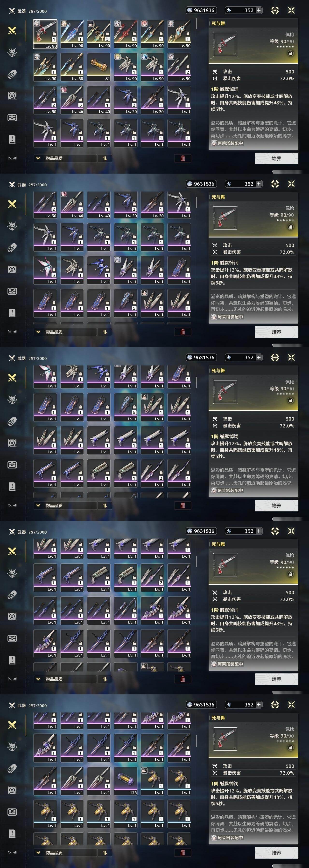Expand the 物品品质 dropdown in the bottommost screen

point(65,853)
